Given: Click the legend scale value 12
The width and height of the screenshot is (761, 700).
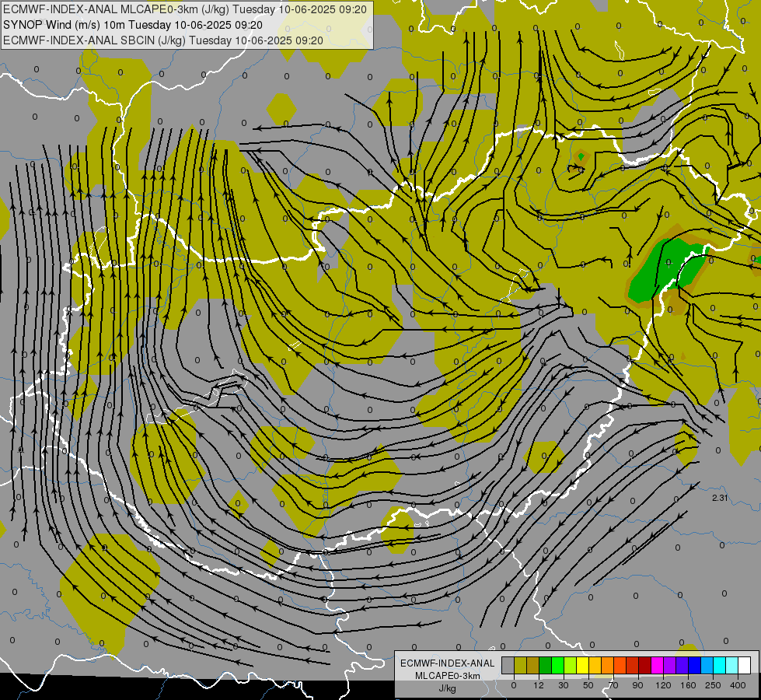Looking at the screenshot, I should [539, 685].
